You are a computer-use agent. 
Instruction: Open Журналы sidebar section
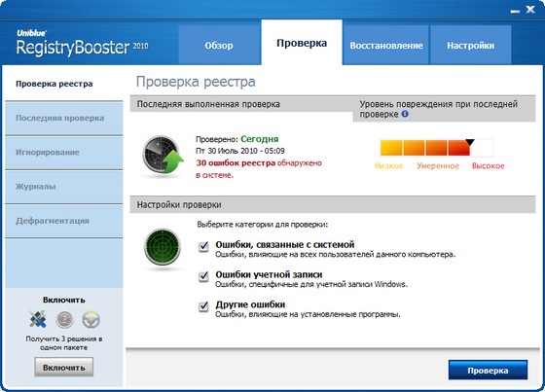click(x=64, y=187)
